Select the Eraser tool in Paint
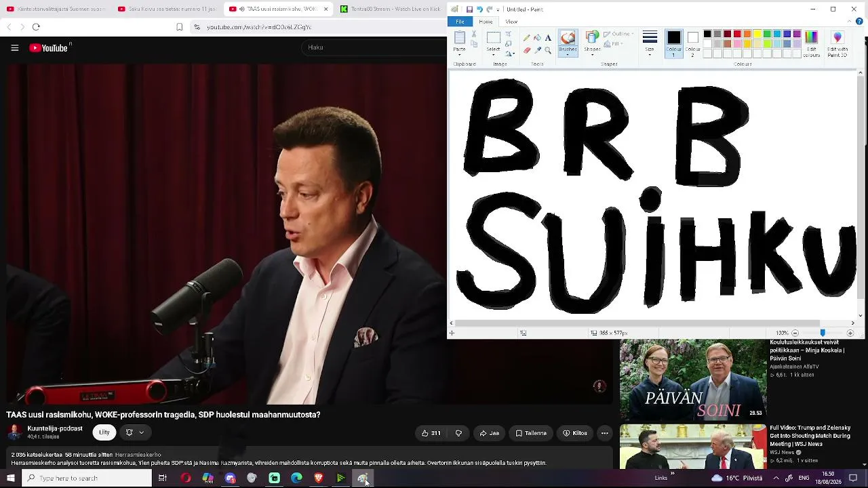The width and height of the screenshot is (868, 488). point(527,50)
